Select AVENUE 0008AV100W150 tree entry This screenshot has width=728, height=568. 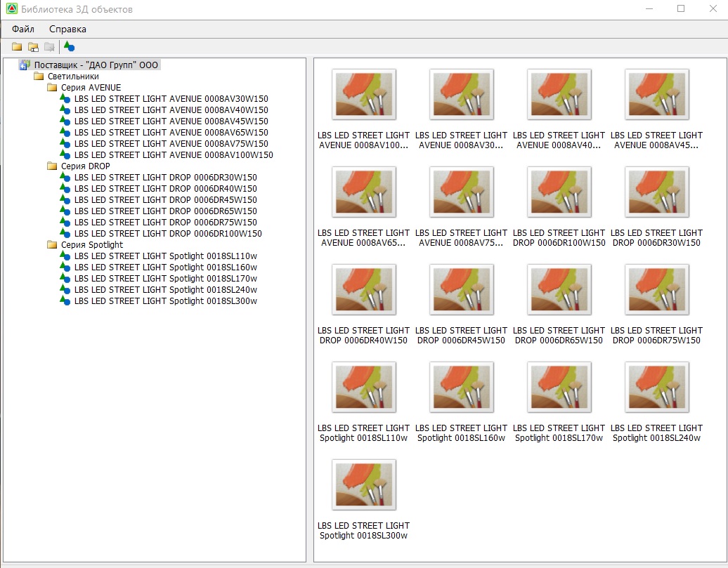(x=174, y=154)
